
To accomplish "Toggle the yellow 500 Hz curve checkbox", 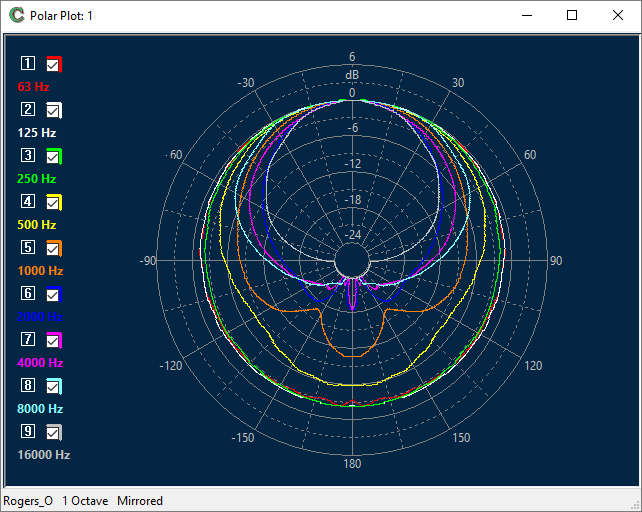I will click(x=53, y=203).
